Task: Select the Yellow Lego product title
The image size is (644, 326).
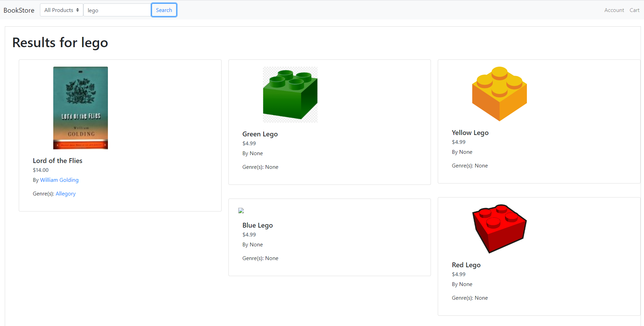Action: pyautogui.click(x=470, y=133)
